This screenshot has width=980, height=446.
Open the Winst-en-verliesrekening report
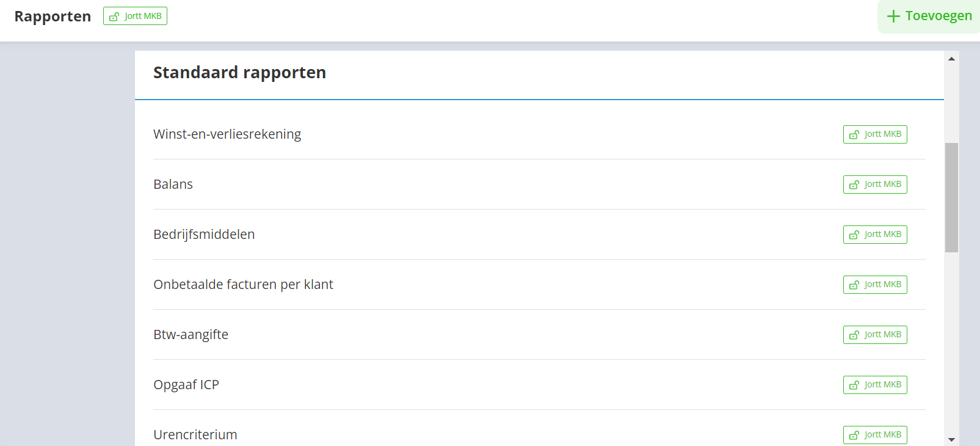pyautogui.click(x=227, y=134)
